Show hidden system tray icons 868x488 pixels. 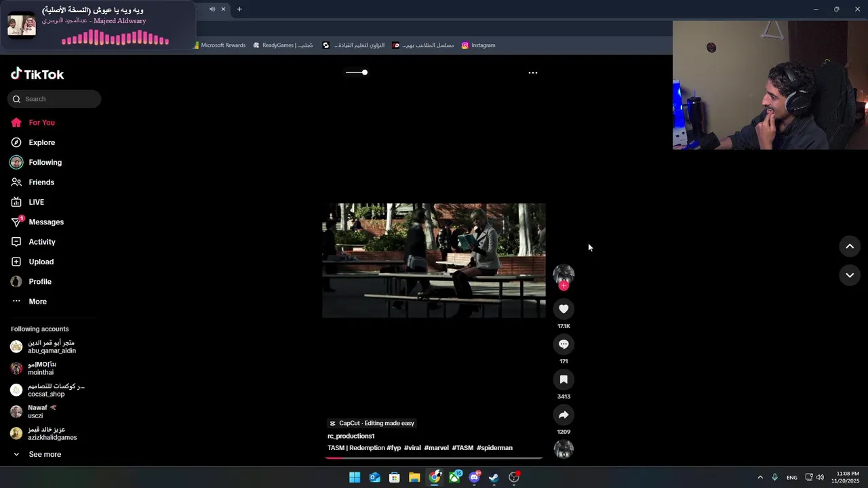760,477
